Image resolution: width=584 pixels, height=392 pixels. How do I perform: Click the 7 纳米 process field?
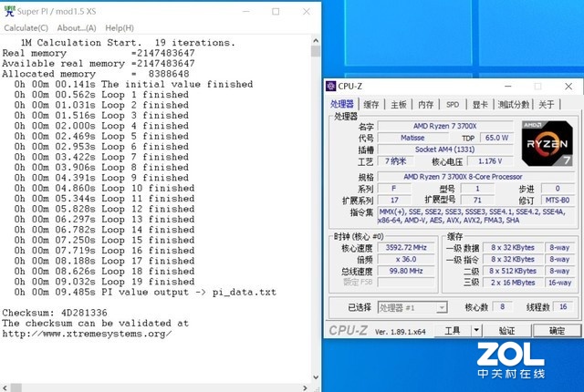coord(396,161)
